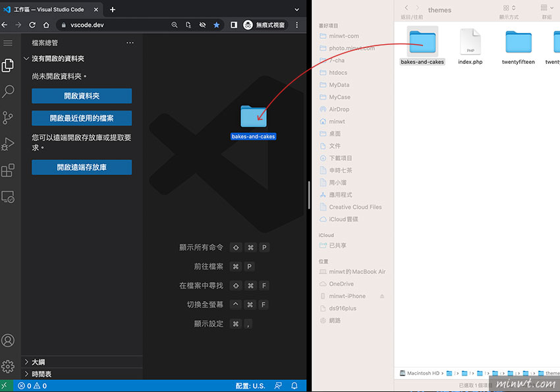This screenshot has width=560, height=392.
Task: Open explorer panel more actions menu
Action: click(x=130, y=43)
